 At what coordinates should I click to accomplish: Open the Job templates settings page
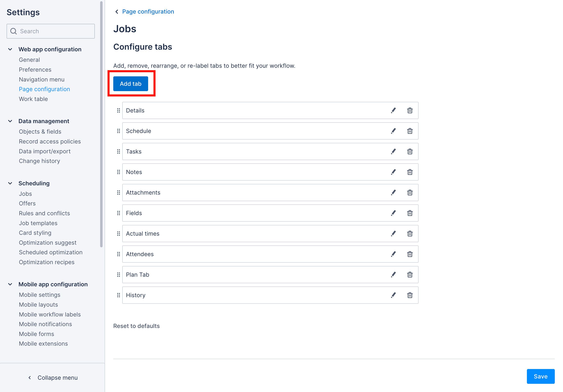[38, 223]
